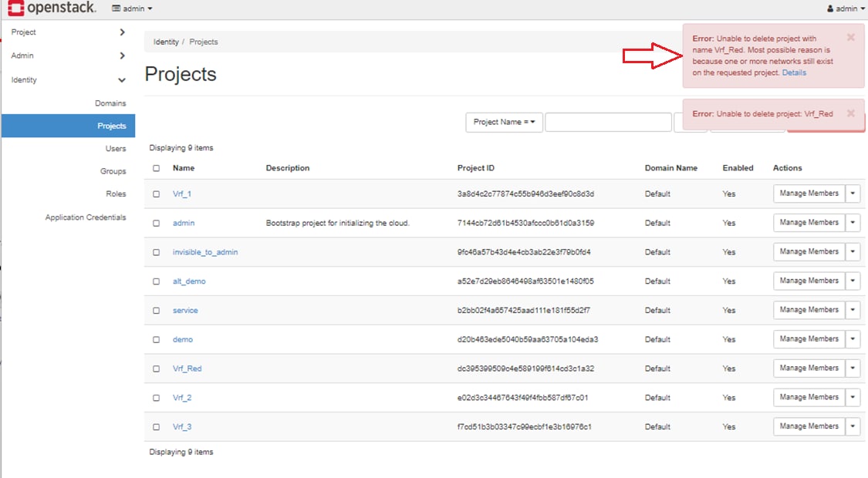Click the project filter text field

click(x=608, y=122)
